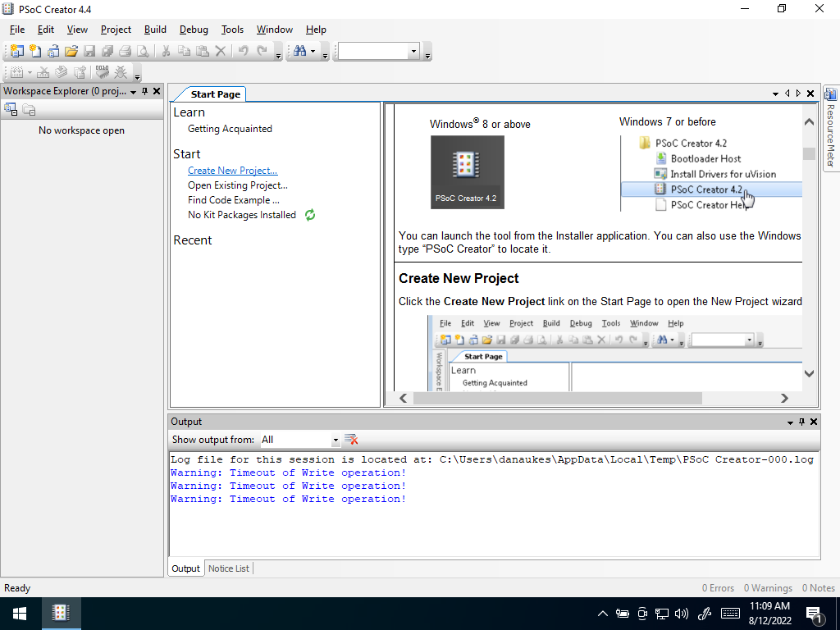The height and width of the screenshot is (630, 840).
Task: Click the Undo arrow icon
Action: (243, 51)
